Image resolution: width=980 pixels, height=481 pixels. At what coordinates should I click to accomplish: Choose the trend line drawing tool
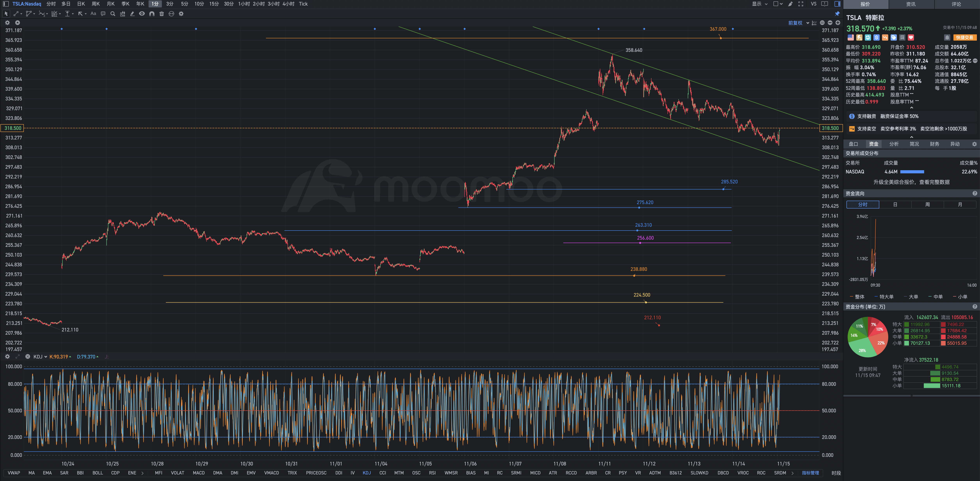click(16, 14)
